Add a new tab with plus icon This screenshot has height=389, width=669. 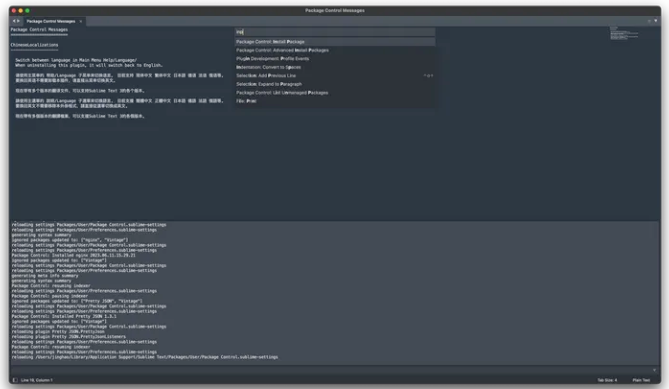(649, 20)
